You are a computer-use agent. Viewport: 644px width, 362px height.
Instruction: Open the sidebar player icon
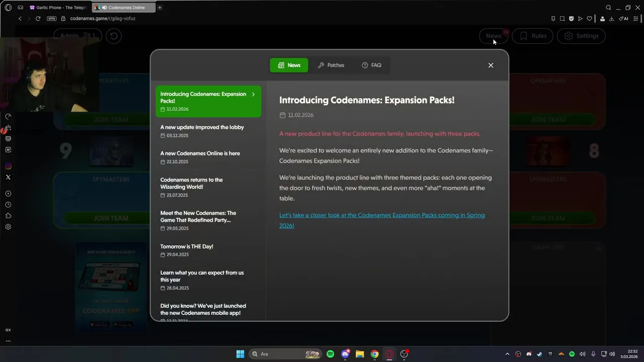[x=8, y=194]
